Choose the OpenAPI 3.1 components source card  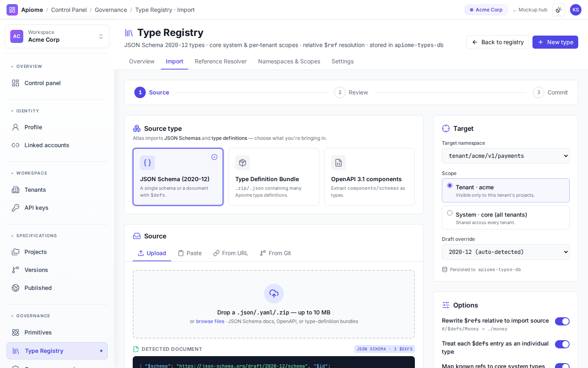pos(370,177)
